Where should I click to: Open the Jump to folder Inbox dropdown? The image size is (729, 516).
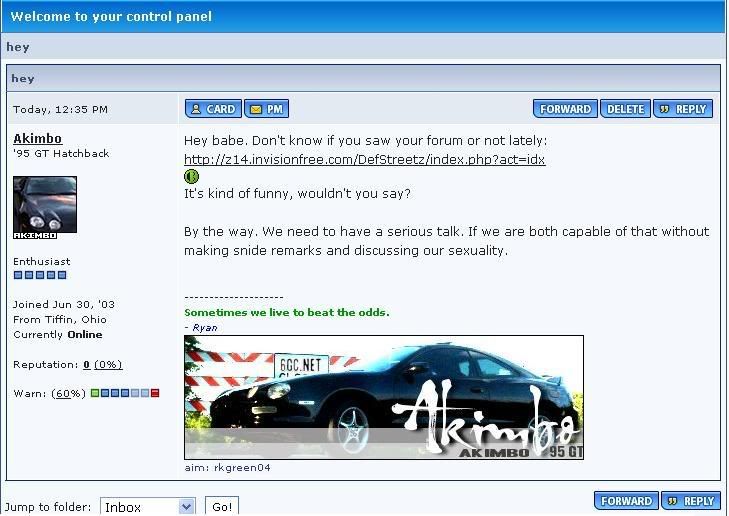pos(148,507)
